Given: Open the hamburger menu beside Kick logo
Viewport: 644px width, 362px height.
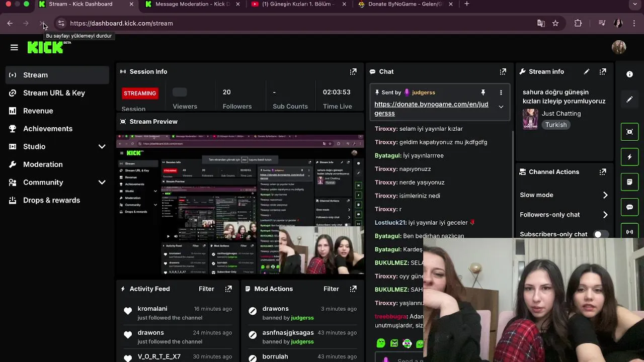Looking at the screenshot, I should click(x=14, y=47).
